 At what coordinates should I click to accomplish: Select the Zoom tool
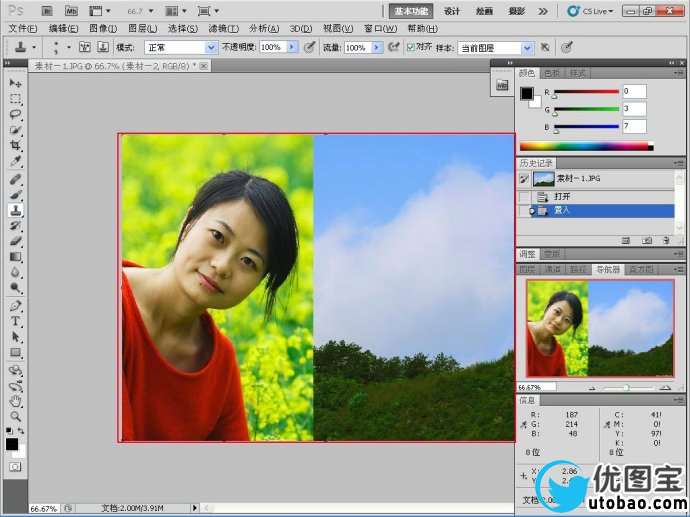15,416
